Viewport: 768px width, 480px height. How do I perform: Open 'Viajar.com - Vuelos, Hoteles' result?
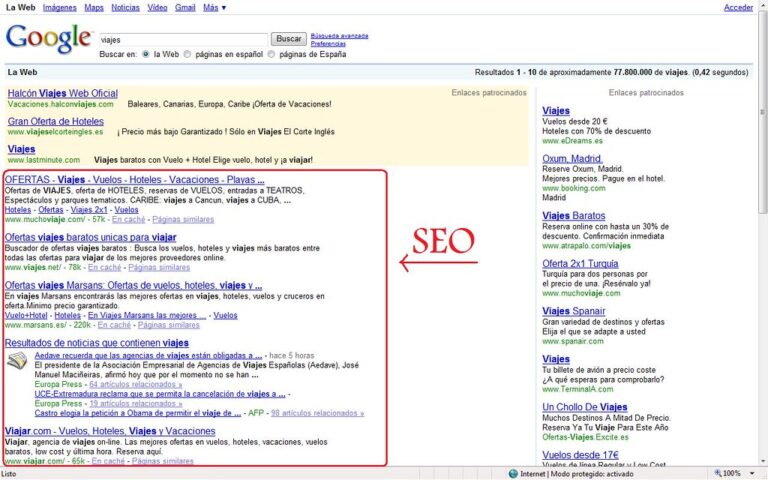tap(110, 432)
